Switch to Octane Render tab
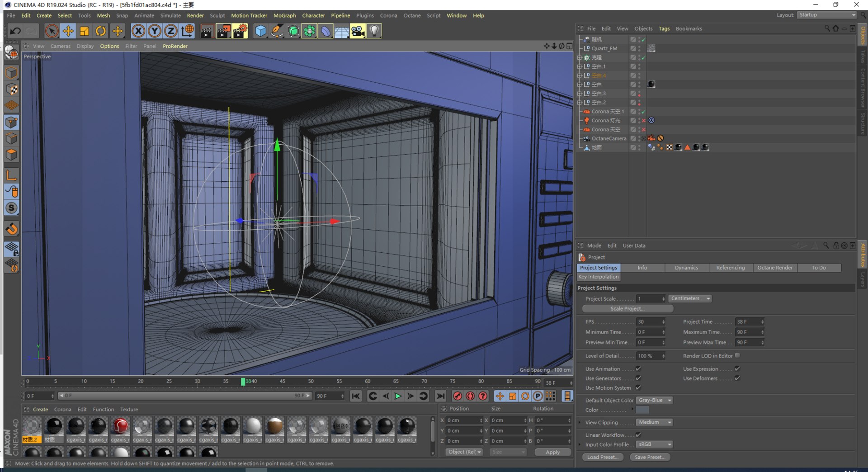Viewport: 868px width, 472px height. (775, 268)
